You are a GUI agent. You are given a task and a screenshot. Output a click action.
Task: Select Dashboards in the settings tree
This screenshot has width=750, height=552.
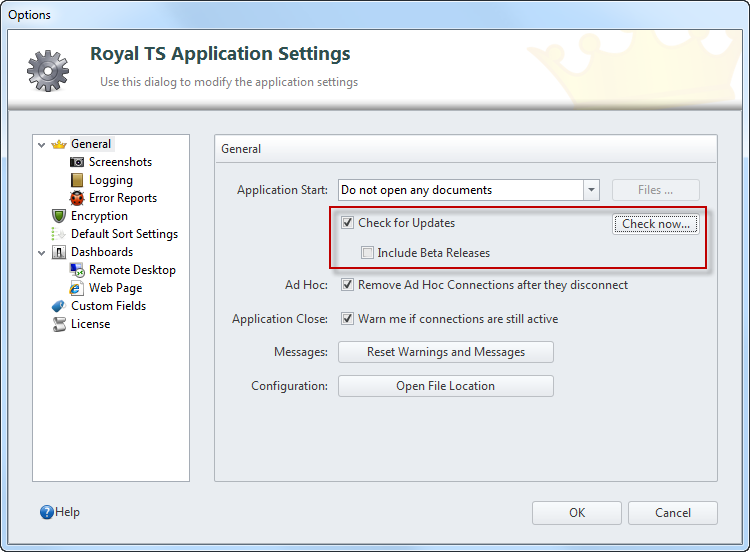pyautogui.click(x=101, y=252)
